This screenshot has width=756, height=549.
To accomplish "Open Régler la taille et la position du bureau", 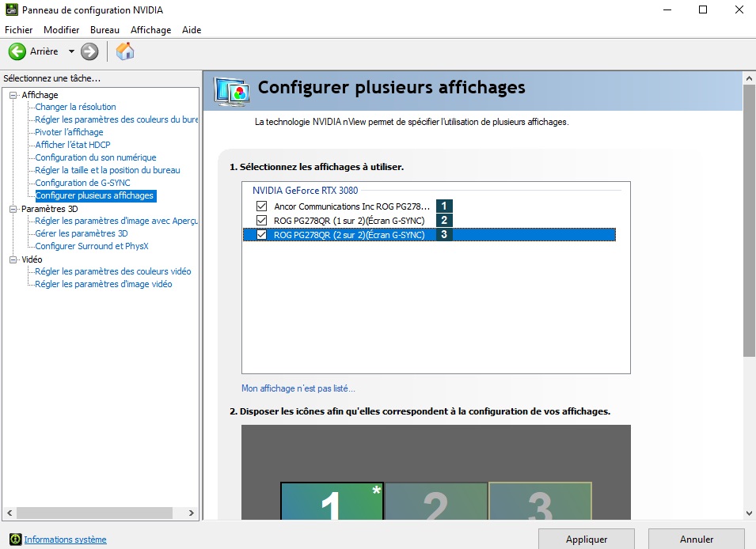I will click(x=107, y=170).
